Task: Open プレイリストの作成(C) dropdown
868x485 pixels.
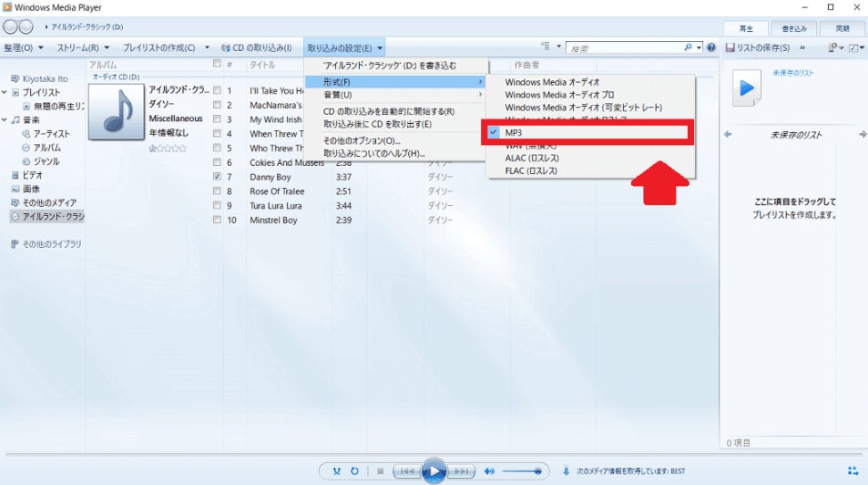Action: [166, 47]
